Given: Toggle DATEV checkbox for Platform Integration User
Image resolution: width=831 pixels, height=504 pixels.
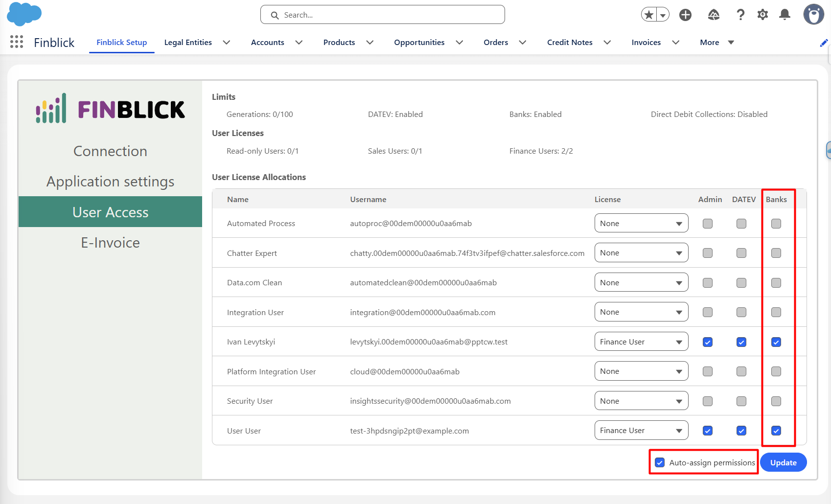Looking at the screenshot, I should [x=741, y=371].
